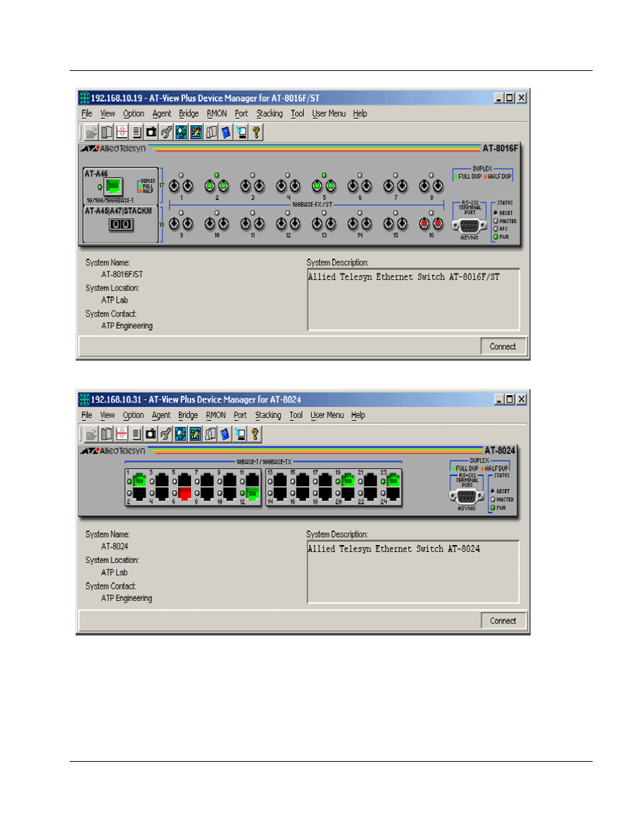Click the terminal monitor icon in AT-8024 toolbar

point(240,434)
